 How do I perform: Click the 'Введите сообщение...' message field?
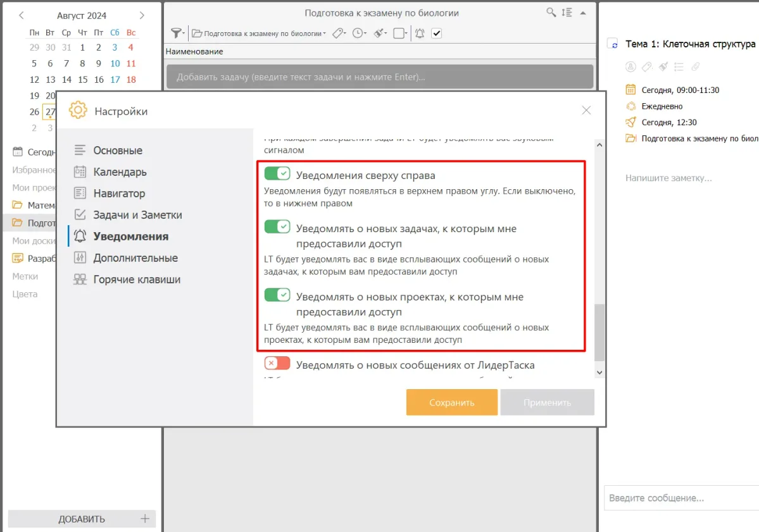pyautogui.click(x=681, y=498)
